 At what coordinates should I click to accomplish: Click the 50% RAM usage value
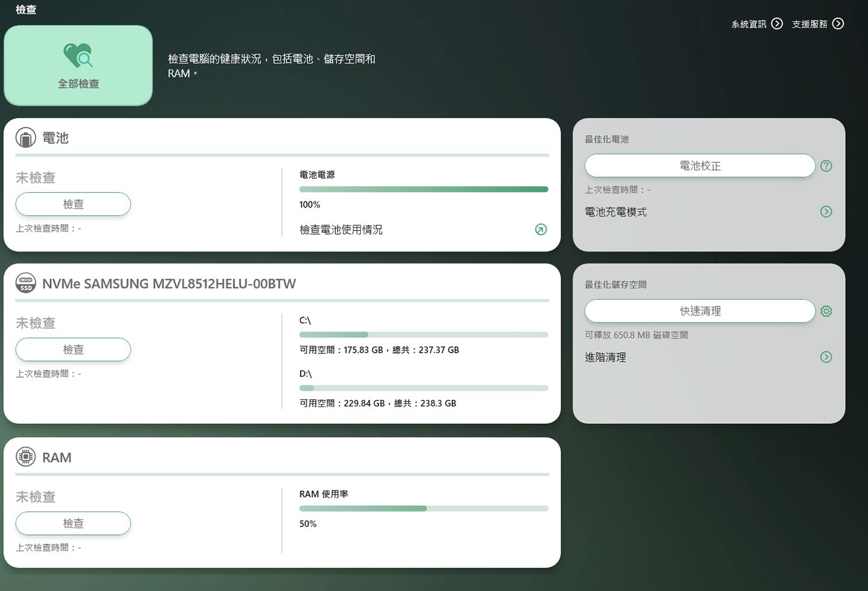coord(307,524)
